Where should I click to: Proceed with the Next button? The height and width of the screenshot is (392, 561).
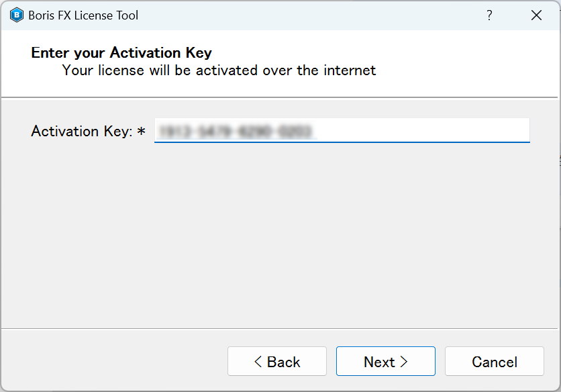coord(386,361)
